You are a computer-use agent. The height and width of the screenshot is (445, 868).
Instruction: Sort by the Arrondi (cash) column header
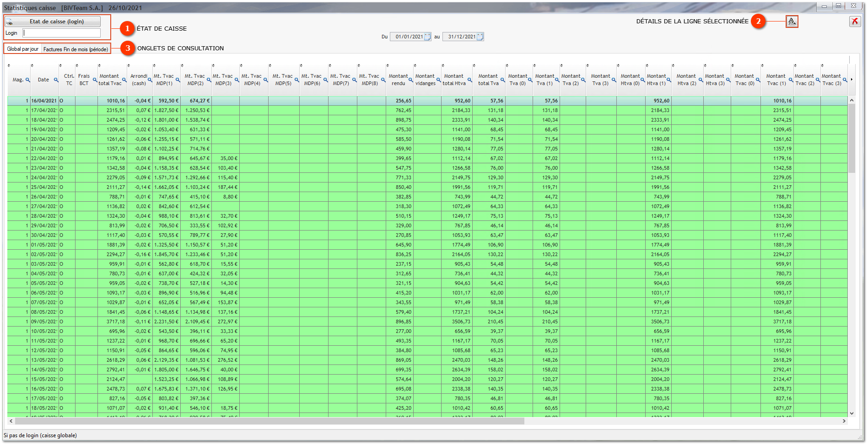139,80
